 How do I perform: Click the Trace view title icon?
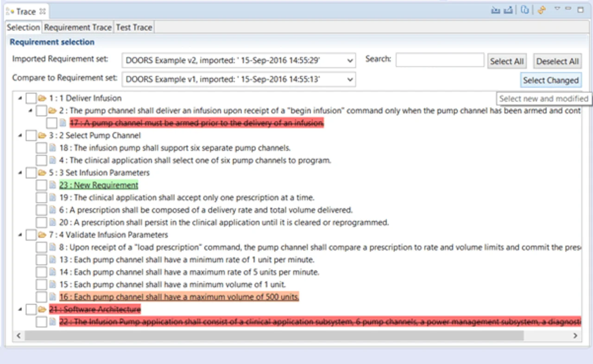click(9, 12)
